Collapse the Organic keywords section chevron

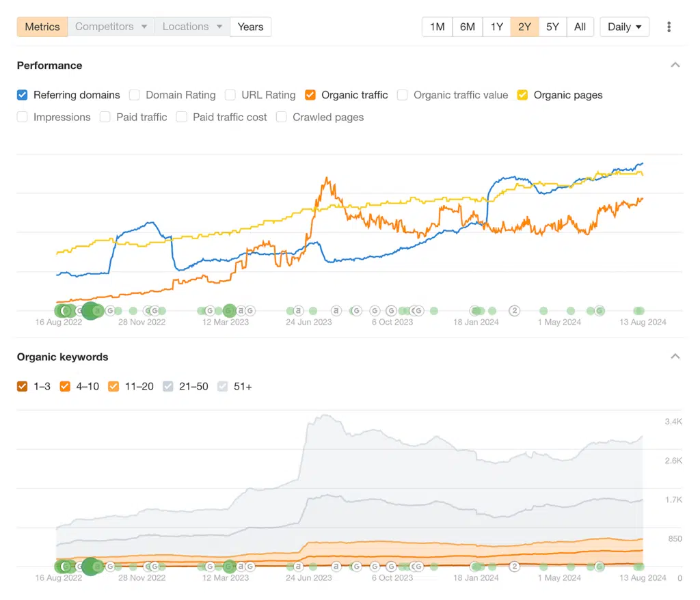[x=675, y=357]
